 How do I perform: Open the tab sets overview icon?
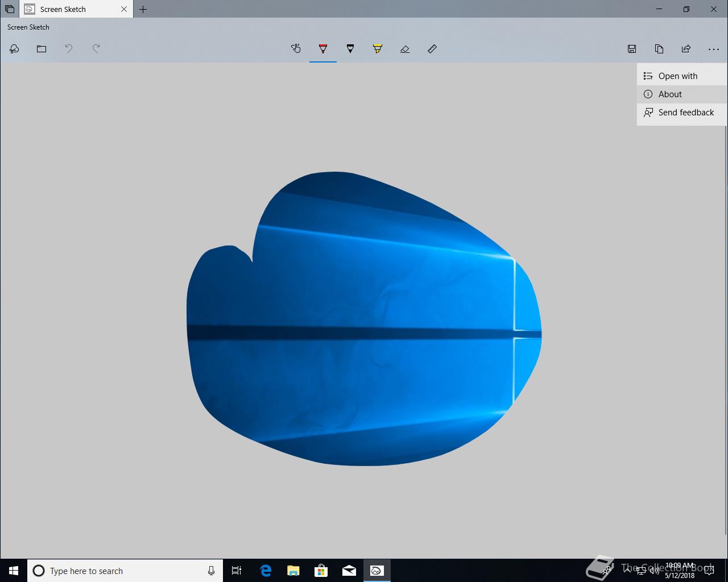point(10,9)
